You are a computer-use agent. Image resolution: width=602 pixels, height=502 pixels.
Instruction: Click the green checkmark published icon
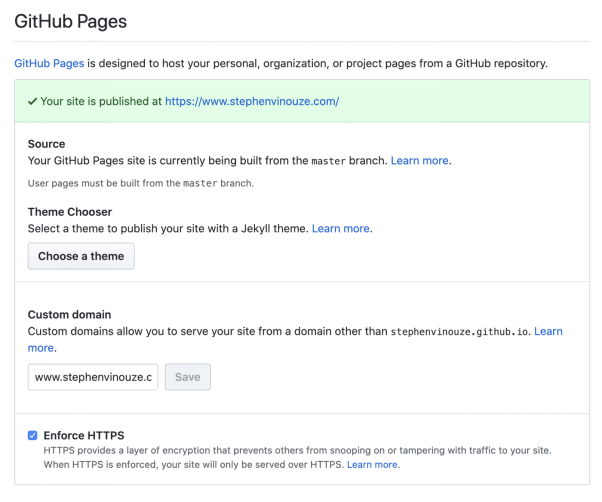pos(33,101)
